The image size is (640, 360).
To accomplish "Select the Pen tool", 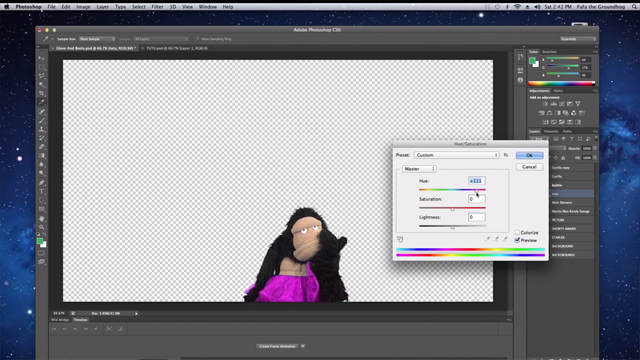I will [x=42, y=182].
